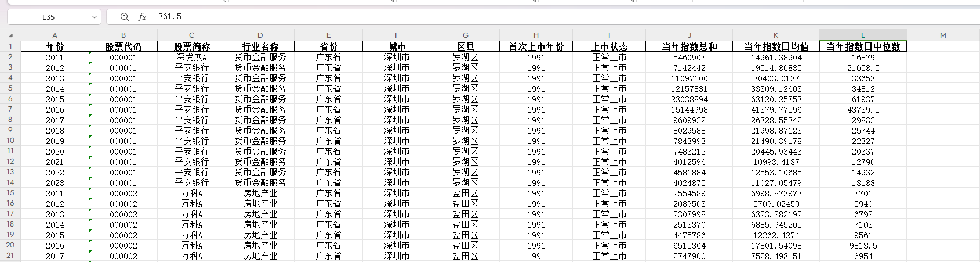This screenshot has width=980, height=262.
Task: Open the Name Box dropdown arrow
Action: tap(95, 17)
